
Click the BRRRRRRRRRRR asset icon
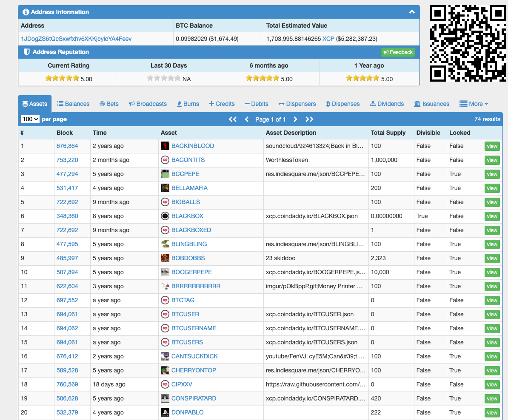(x=165, y=286)
